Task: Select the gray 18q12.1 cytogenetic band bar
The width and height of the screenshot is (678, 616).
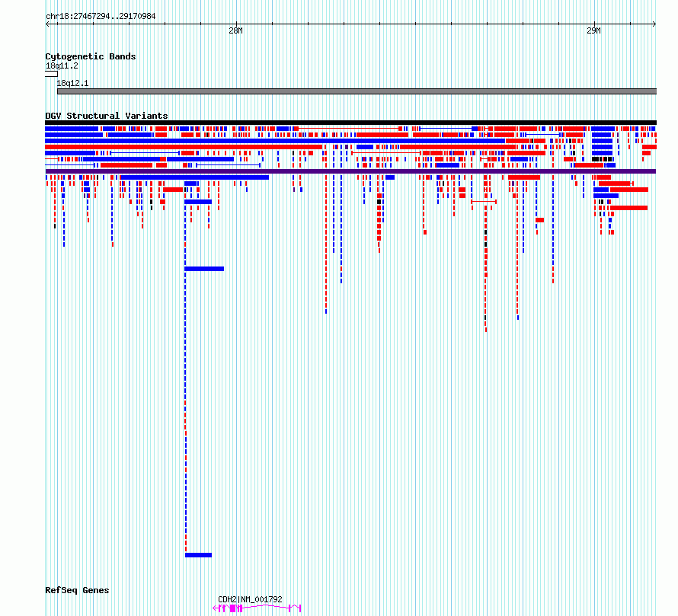Action: (x=357, y=91)
